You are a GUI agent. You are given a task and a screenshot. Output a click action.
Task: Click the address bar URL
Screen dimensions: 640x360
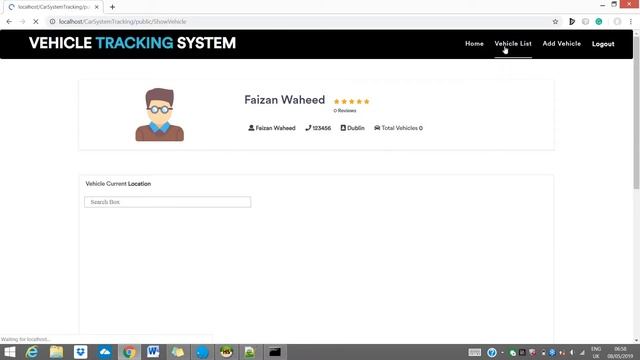tap(122, 22)
